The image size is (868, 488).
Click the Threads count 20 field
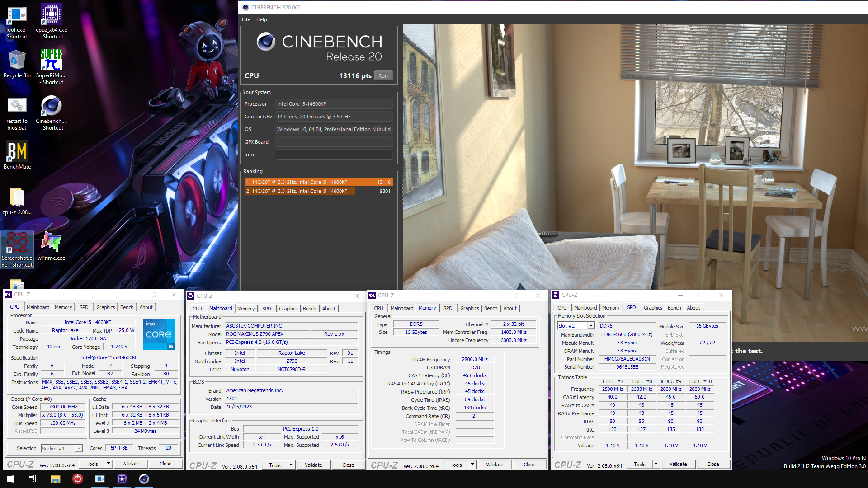click(x=168, y=448)
